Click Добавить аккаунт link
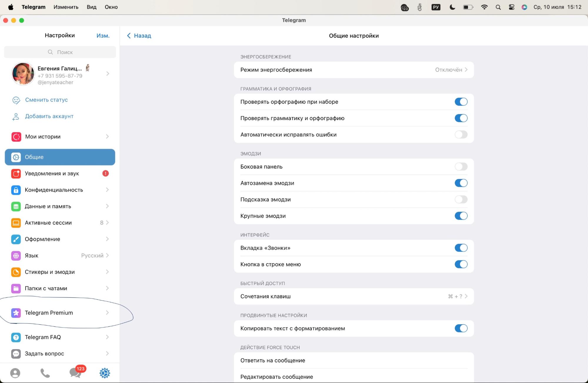Screen dimensions: 588x383 pos(49,116)
